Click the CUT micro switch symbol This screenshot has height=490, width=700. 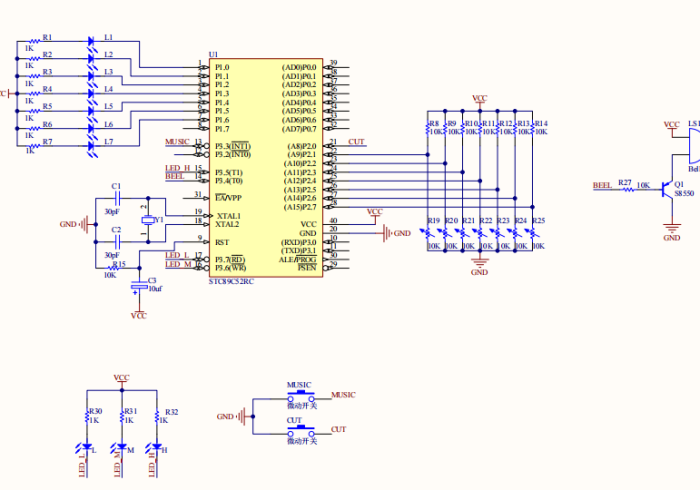[x=301, y=430]
